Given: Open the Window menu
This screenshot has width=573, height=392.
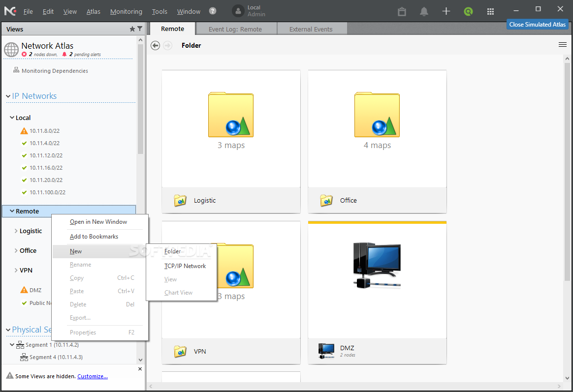Looking at the screenshot, I should [189, 12].
